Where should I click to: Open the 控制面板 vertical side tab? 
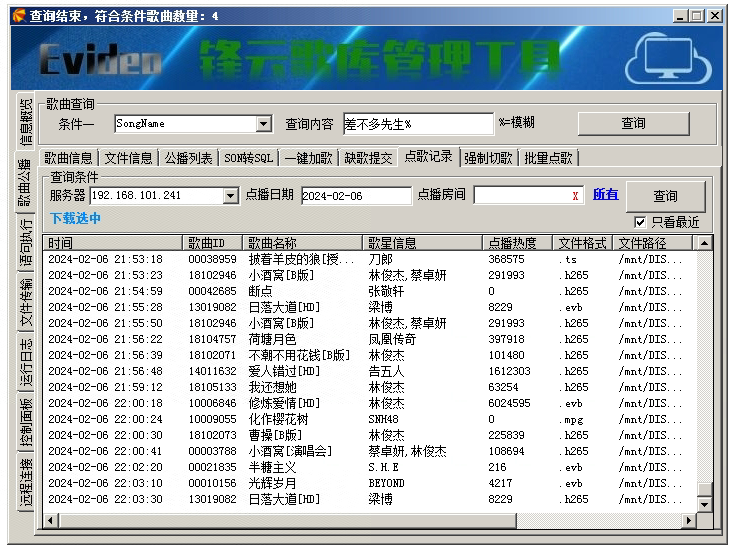(x=26, y=422)
